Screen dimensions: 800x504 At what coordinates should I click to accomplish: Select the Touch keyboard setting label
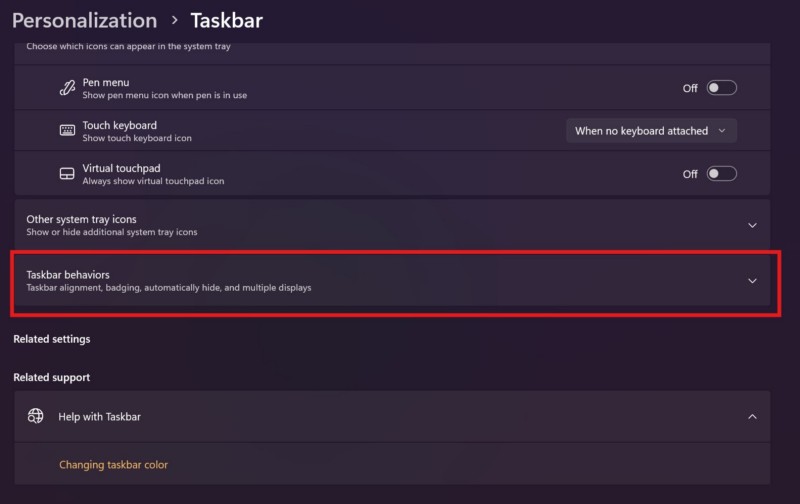(x=119, y=125)
